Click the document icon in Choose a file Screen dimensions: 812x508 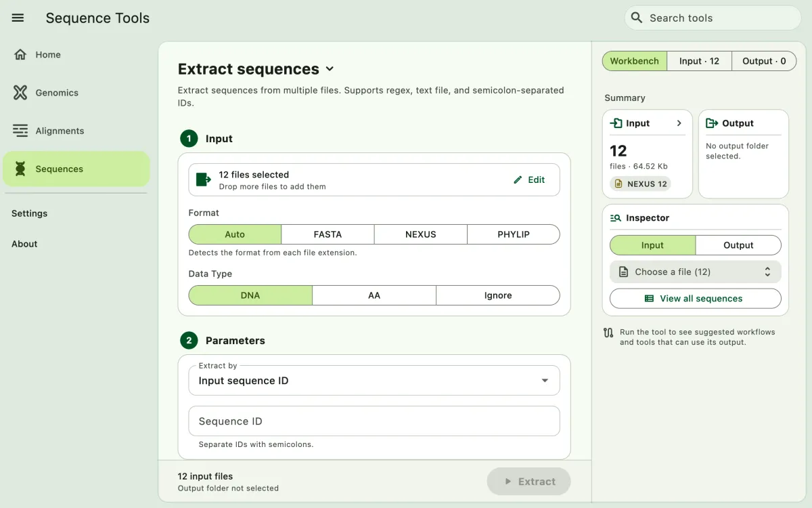pyautogui.click(x=623, y=272)
